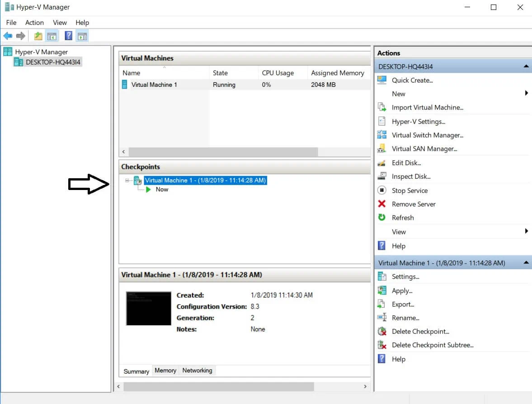Open the Action menu
This screenshot has height=404, width=532.
34,23
